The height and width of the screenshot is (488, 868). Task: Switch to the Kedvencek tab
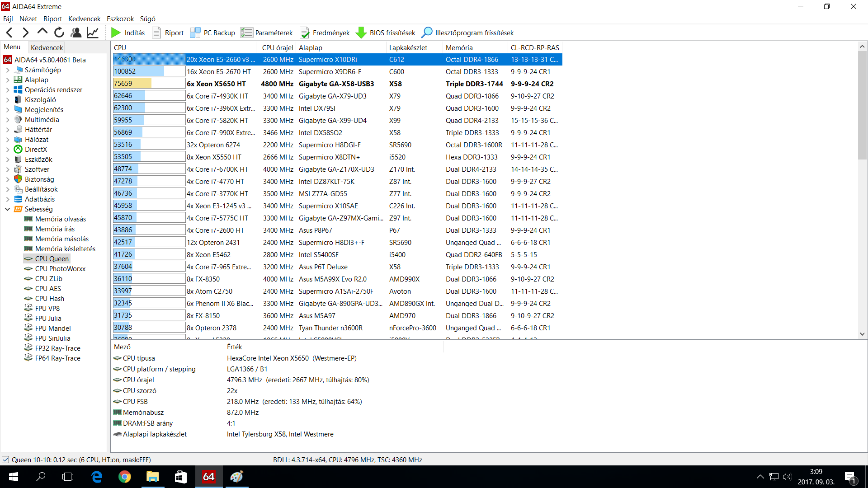pos(47,47)
